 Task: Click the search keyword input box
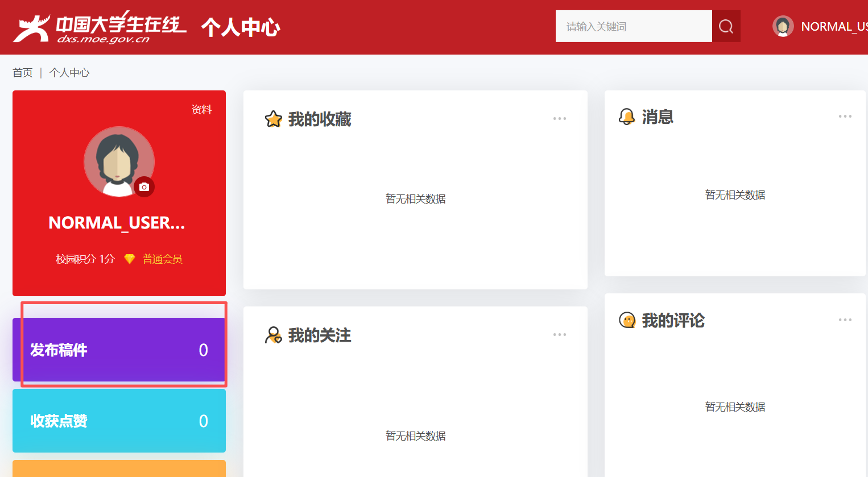[x=633, y=26]
